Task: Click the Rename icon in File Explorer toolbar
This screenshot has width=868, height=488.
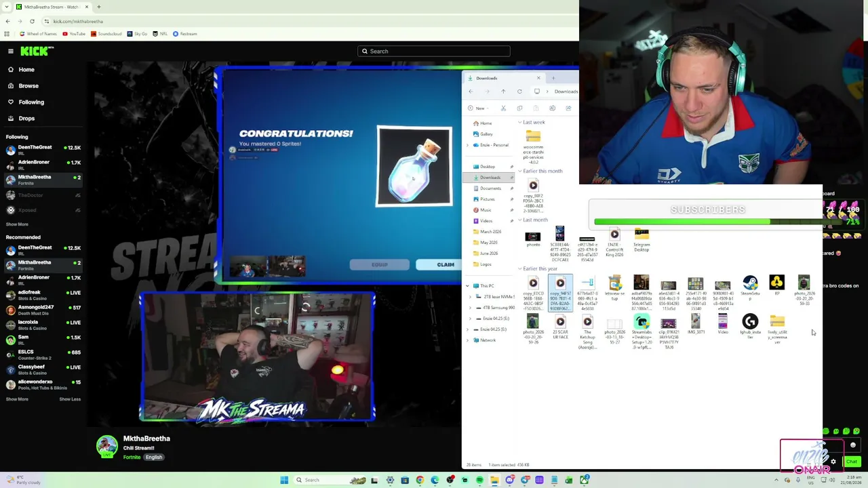Action: pos(552,108)
